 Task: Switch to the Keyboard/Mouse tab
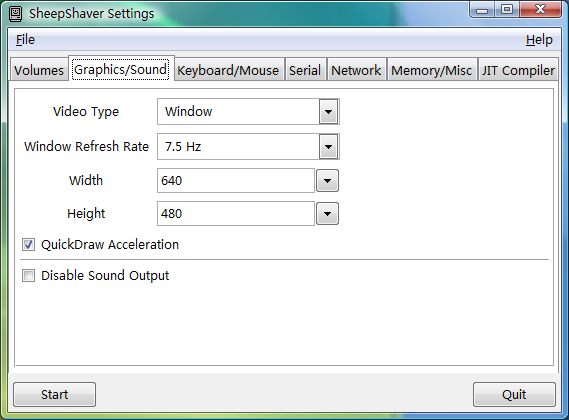[x=228, y=70]
